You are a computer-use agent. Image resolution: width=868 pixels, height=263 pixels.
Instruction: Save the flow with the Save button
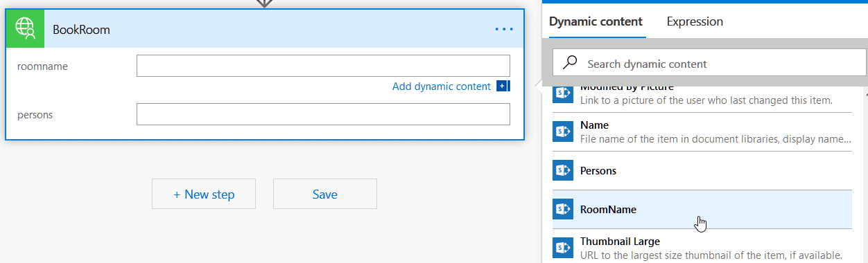pyautogui.click(x=325, y=194)
